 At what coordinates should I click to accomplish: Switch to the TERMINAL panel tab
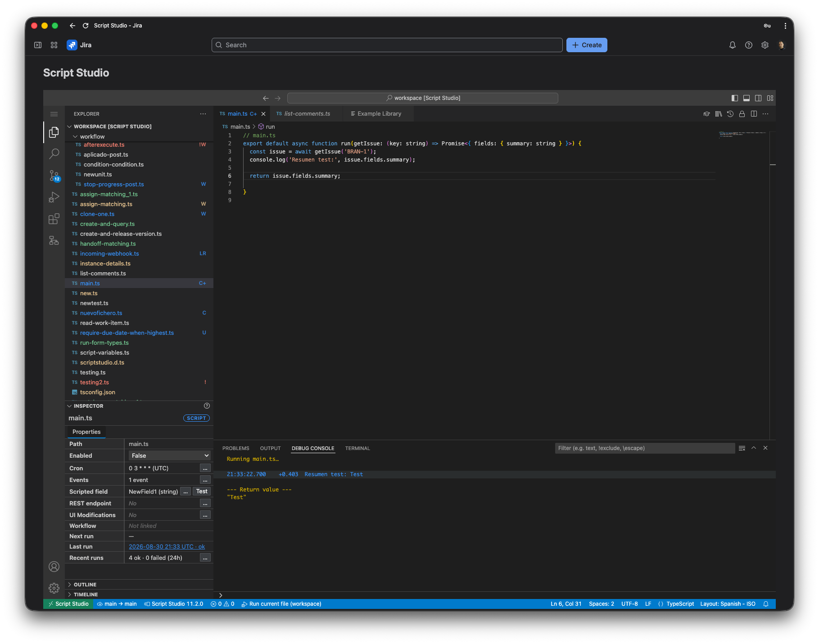(357, 448)
